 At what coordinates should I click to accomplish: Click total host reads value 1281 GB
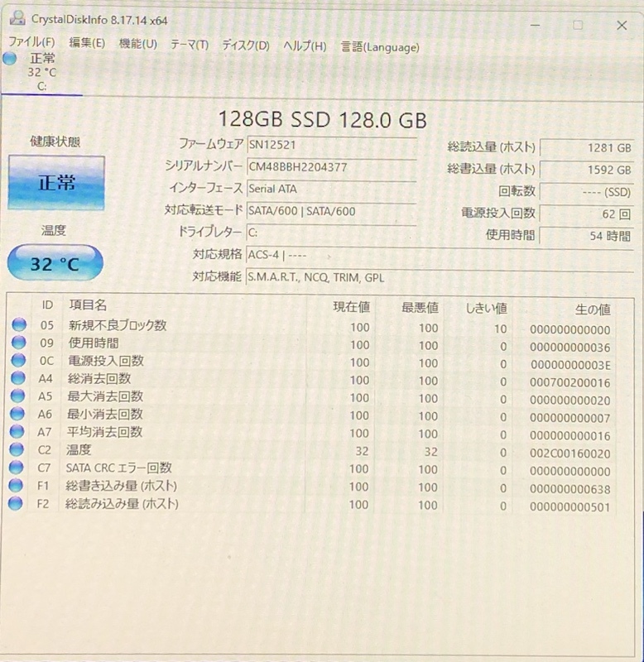pos(587,148)
